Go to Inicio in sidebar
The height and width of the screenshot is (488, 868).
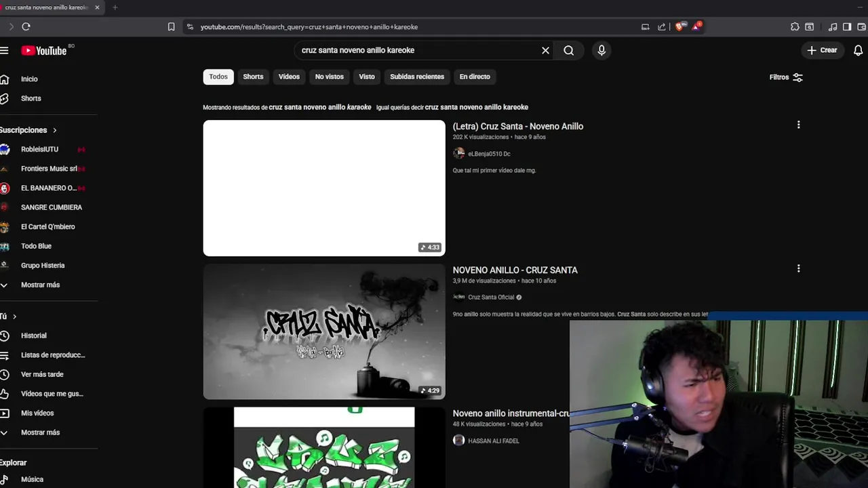pos(28,79)
